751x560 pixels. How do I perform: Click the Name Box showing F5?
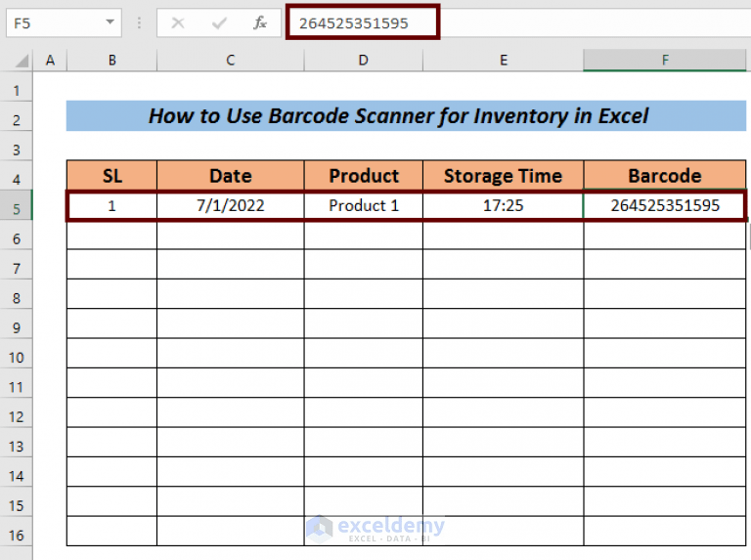(x=64, y=22)
